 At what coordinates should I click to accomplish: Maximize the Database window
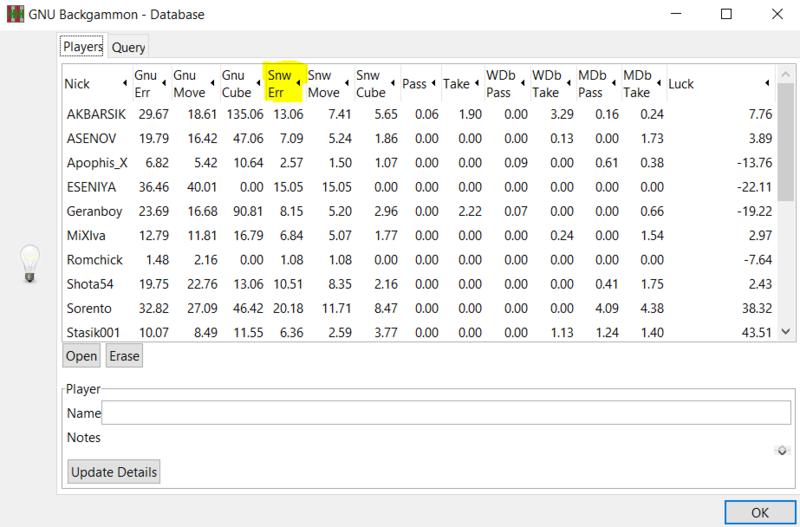(x=727, y=14)
